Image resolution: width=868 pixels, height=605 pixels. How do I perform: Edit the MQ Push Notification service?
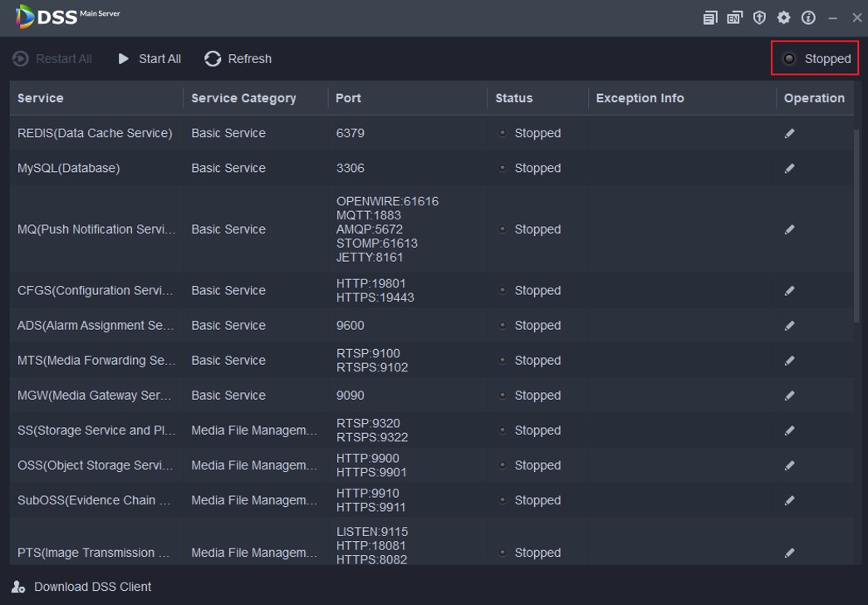point(789,230)
